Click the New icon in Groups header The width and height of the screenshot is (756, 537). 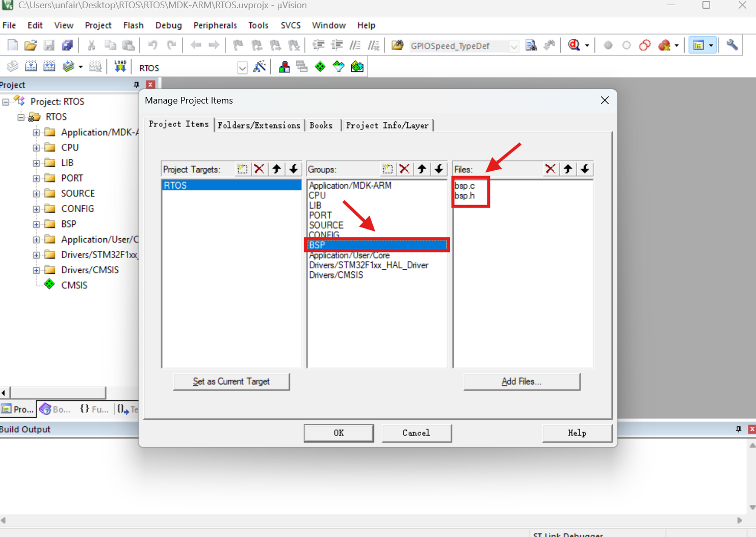coord(388,169)
